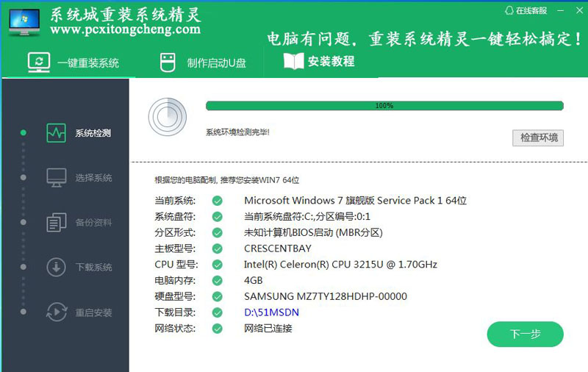The width and height of the screenshot is (588, 372).
Task: Click the 在线客服 QQ penguin icon
Action: [510, 10]
